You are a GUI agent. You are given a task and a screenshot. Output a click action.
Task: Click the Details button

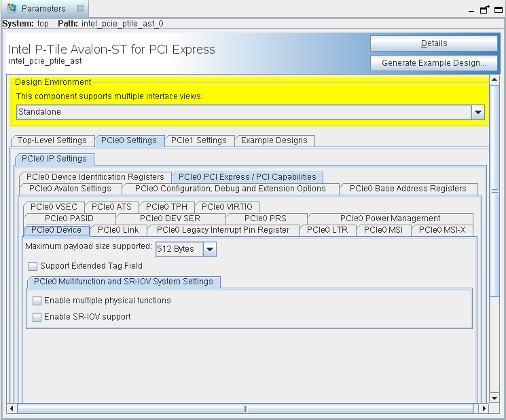(434, 43)
